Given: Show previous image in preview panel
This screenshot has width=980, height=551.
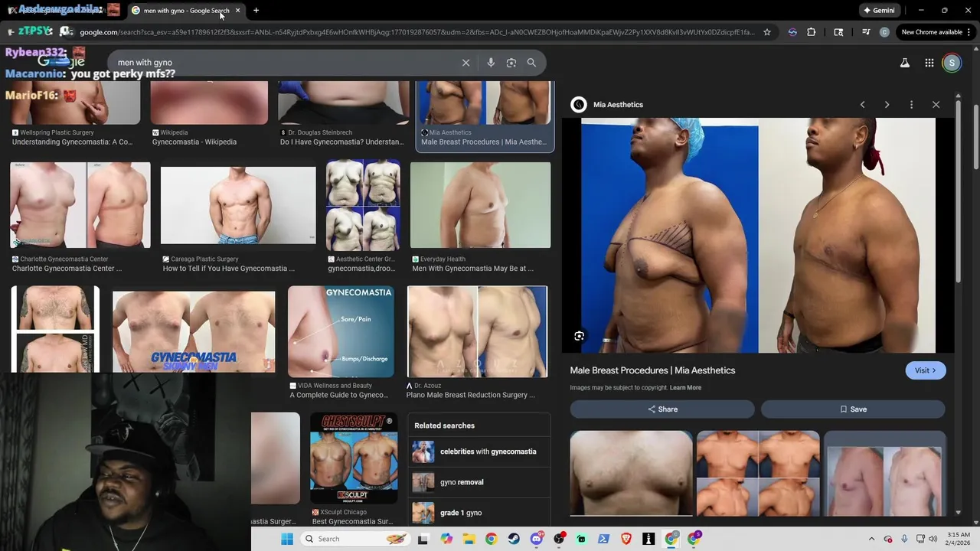Looking at the screenshot, I should click(862, 105).
